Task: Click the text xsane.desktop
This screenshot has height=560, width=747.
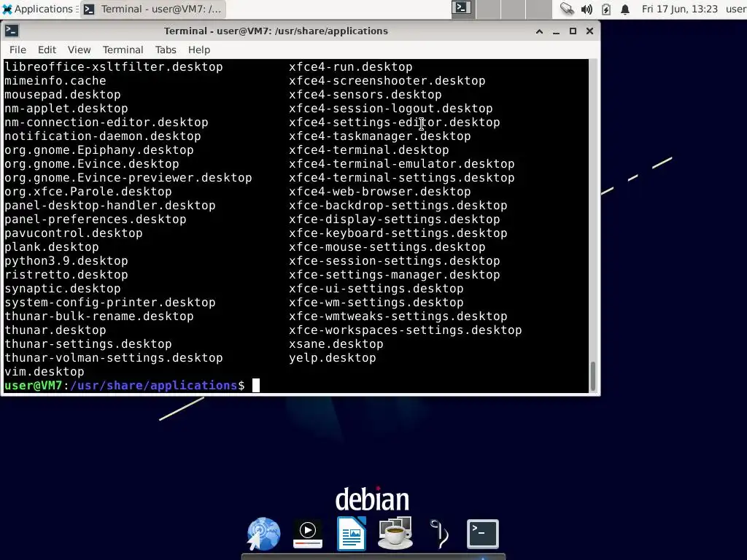Action: click(x=336, y=344)
